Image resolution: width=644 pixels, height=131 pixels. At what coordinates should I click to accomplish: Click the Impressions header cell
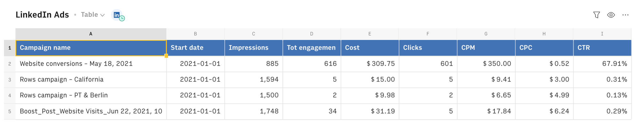tap(254, 48)
